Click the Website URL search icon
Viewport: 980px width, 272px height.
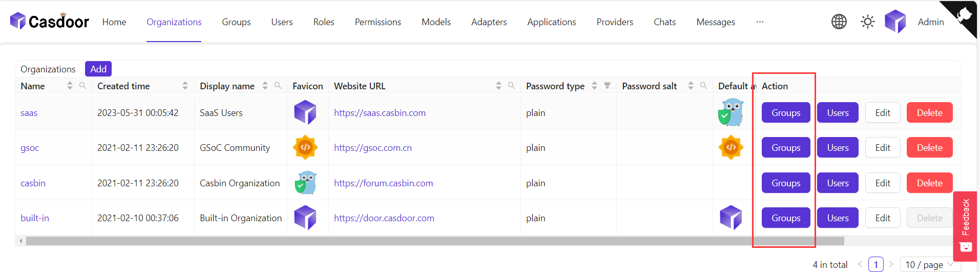[511, 86]
